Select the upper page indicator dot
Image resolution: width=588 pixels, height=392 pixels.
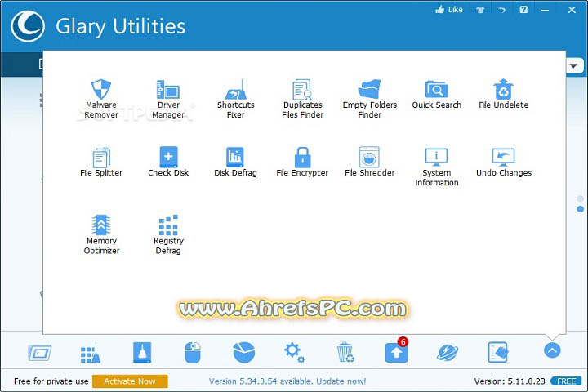[x=580, y=198]
